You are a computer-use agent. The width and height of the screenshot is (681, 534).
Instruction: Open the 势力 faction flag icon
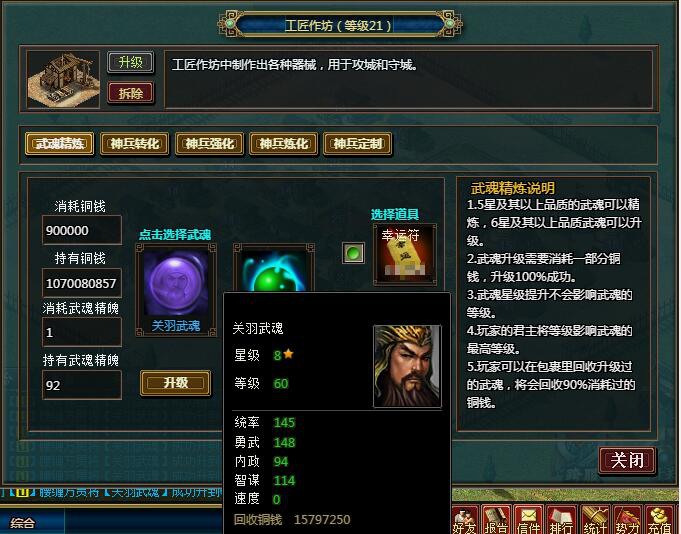(627, 519)
